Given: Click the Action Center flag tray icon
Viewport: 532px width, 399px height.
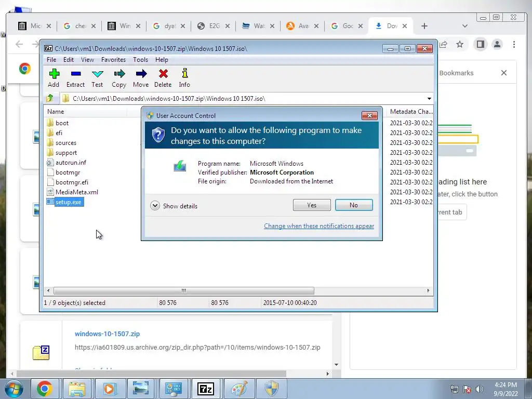Looking at the screenshot, I should pyautogui.click(x=467, y=389).
